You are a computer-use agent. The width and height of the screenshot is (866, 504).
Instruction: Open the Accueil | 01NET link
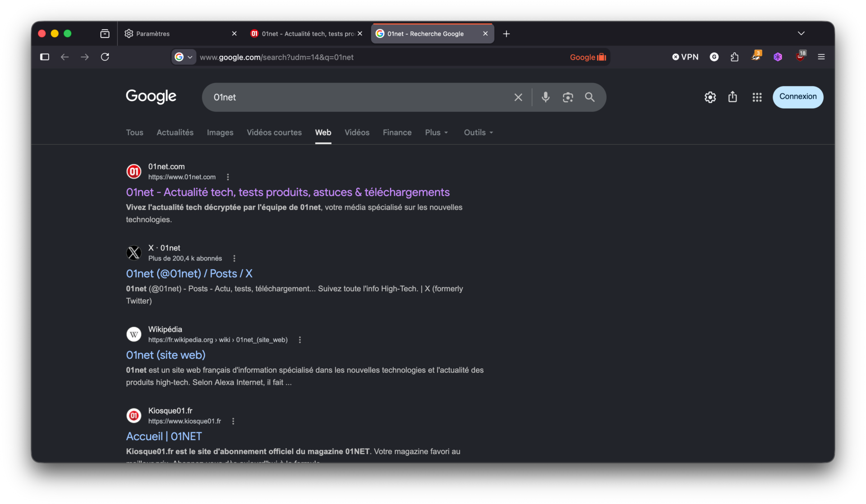pyautogui.click(x=164, y=436)
